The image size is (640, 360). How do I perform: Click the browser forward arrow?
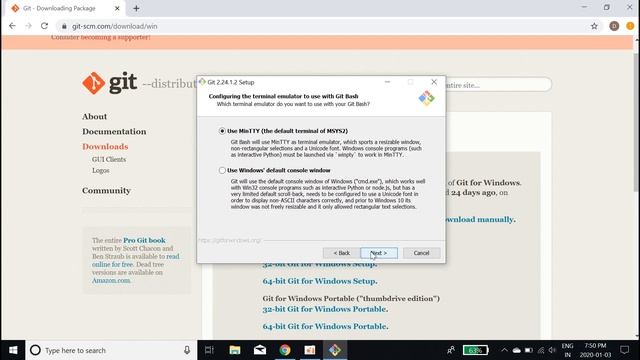click(x=28, y=26)
